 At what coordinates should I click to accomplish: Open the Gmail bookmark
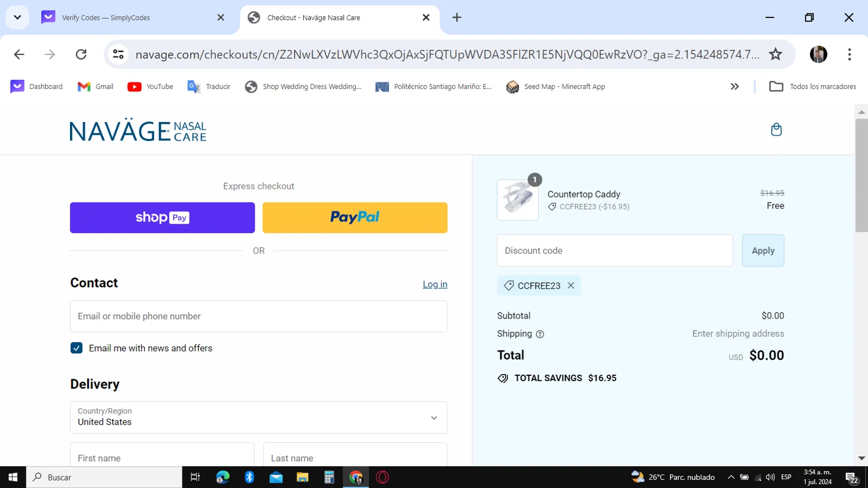(x=95, y=87)
